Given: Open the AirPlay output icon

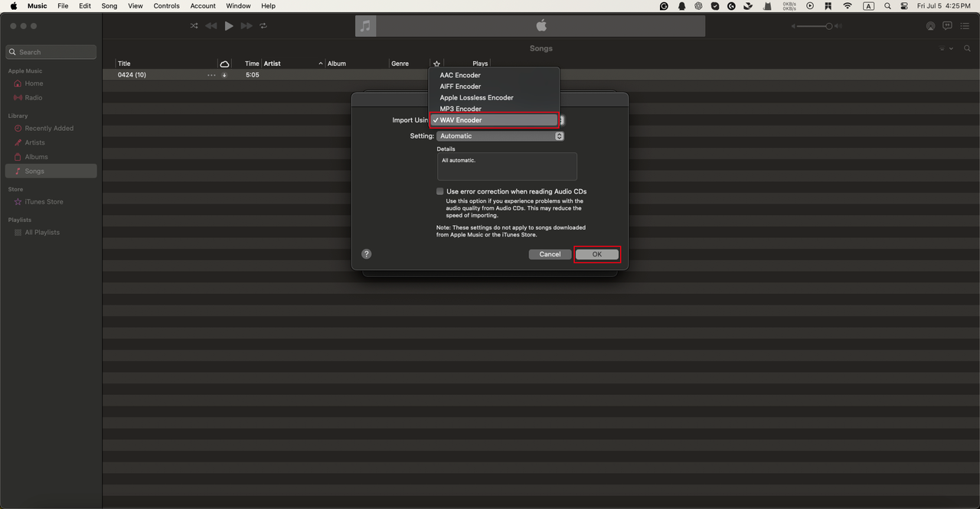Looking at the screenshot, I should (930, 26).
